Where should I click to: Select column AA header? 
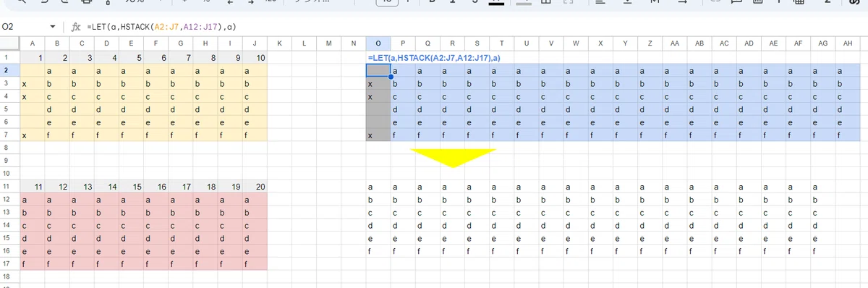point(675,44)
